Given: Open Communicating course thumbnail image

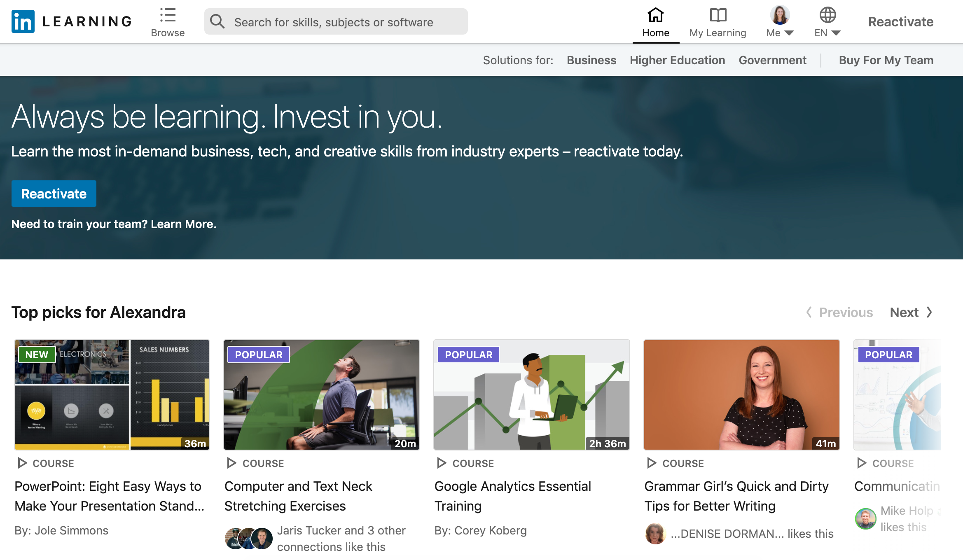Looking at the screenshot, I should click(x=898, y=395).
